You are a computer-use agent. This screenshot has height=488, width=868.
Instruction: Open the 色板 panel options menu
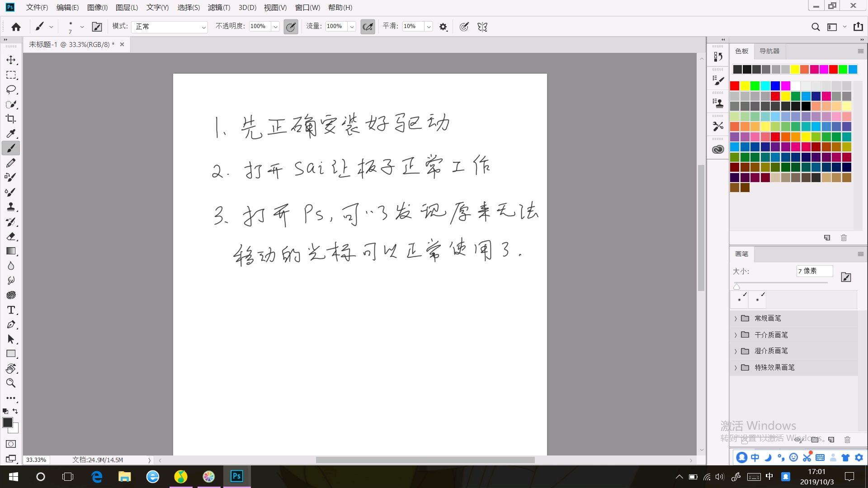click(861, 51)
